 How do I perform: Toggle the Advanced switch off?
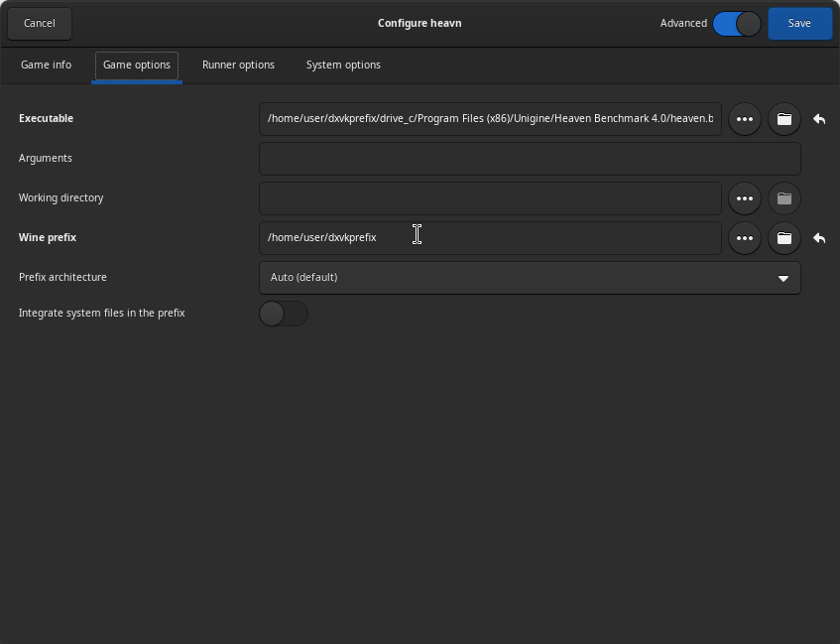(737, 24)
